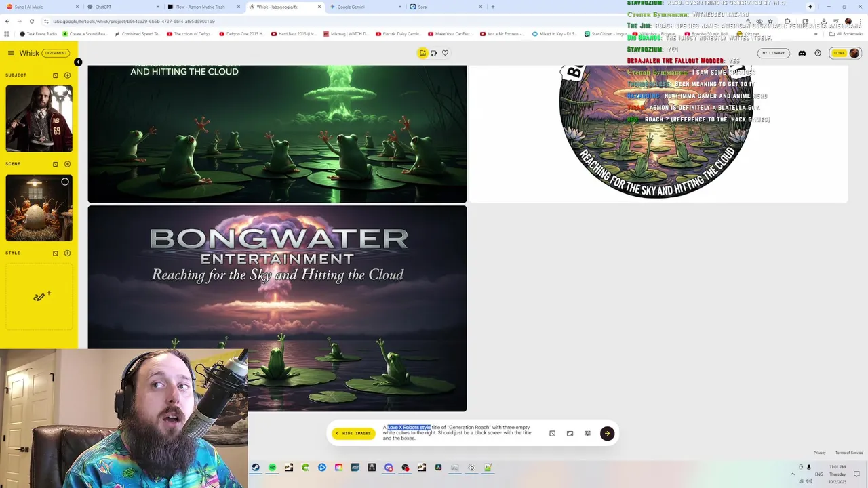Viewport: 868px width, 488px height.
Task: Open the Electric Daisy Carniv... bookmark
Action: pos(399,33)
